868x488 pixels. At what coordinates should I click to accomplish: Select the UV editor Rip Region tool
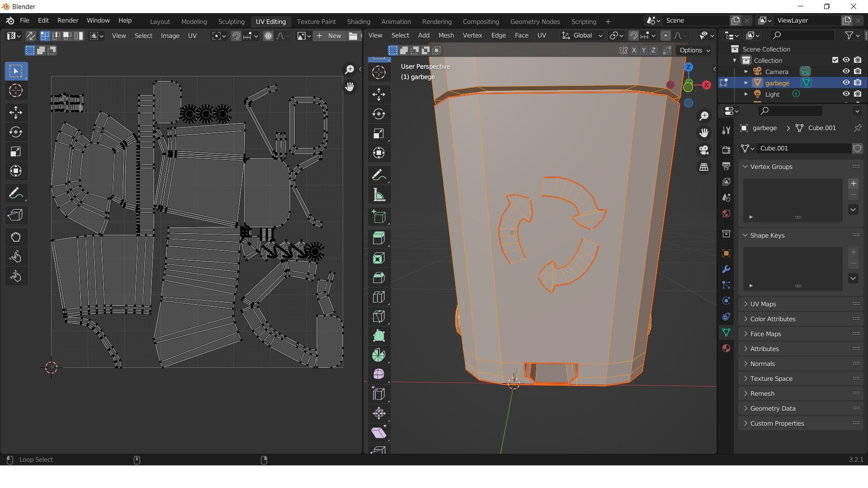[x=16, y=215]
